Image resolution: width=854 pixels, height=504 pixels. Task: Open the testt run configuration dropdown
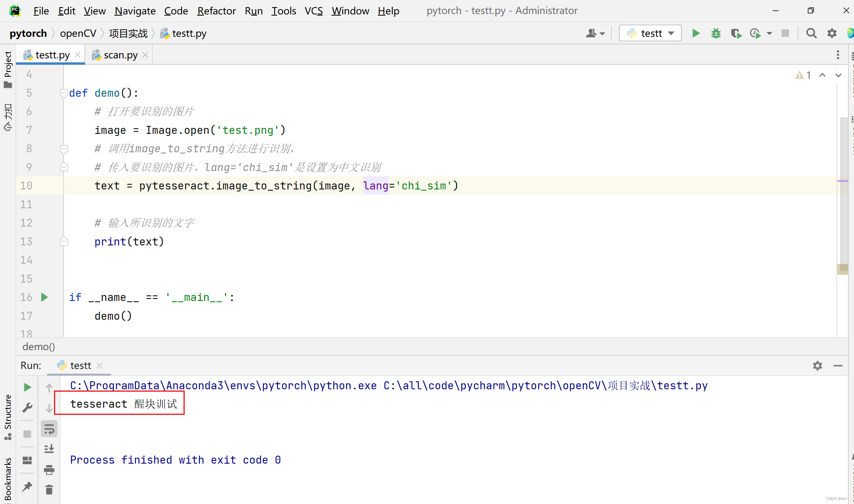click(x=650, y=34)
